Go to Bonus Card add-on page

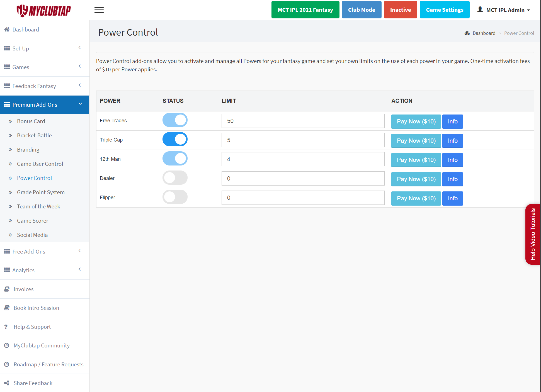(x=31, y=121)
